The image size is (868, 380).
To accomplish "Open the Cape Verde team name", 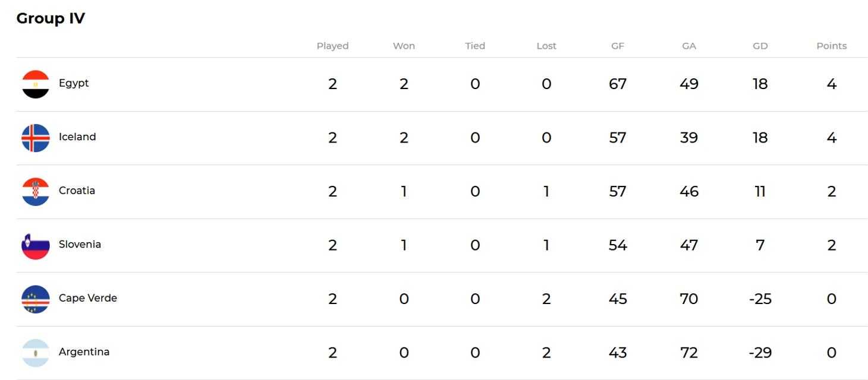I will coord(88,298).
